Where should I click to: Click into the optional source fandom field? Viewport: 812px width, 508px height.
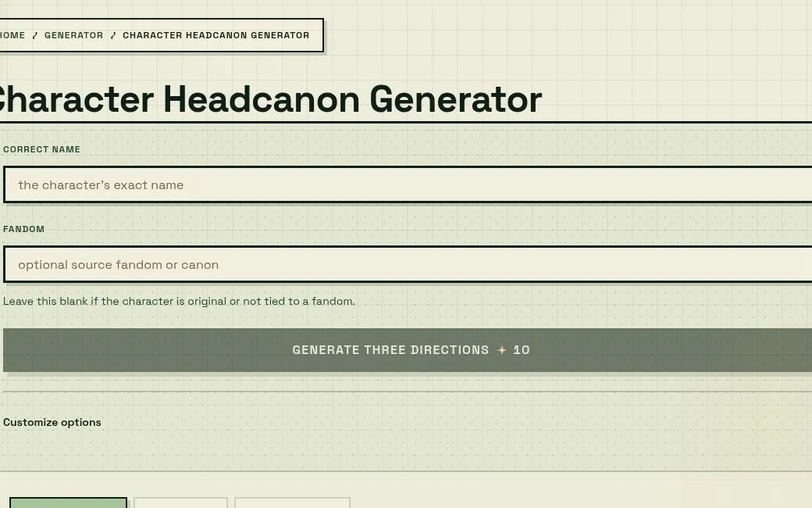point(408,264)
